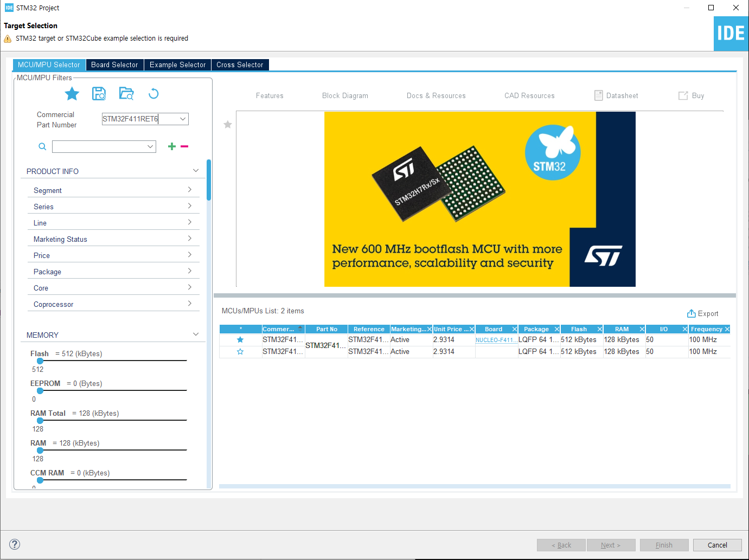This screenshot has height=560, width=749.
Task: Remove the Unit Price column via its X
Action: [472, 329]
